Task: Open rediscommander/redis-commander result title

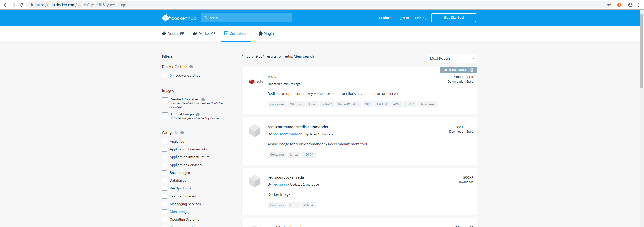Action: pyautogui.click(x=298, y=127)
